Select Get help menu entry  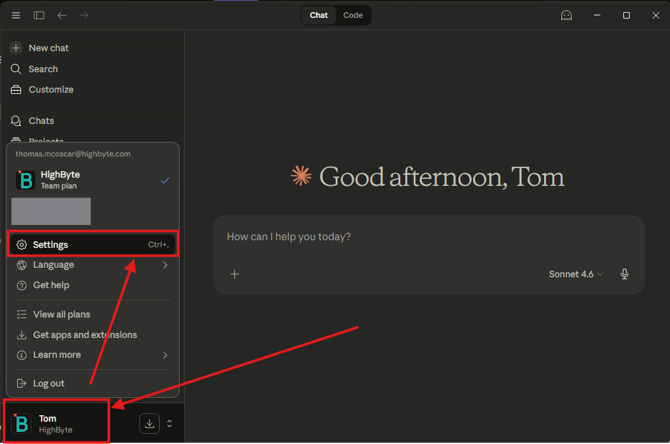pyautogui.click(x=51, y=285)
